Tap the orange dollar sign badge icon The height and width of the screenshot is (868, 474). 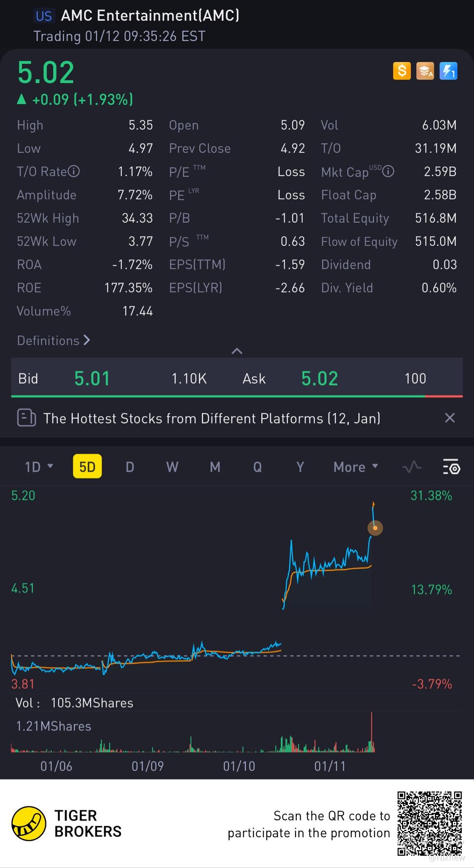click(402, 71)
